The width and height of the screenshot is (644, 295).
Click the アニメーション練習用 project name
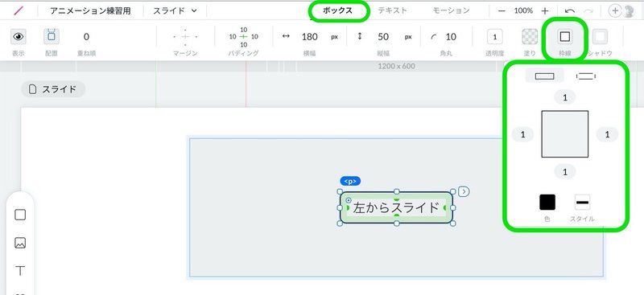click(90, 11)
